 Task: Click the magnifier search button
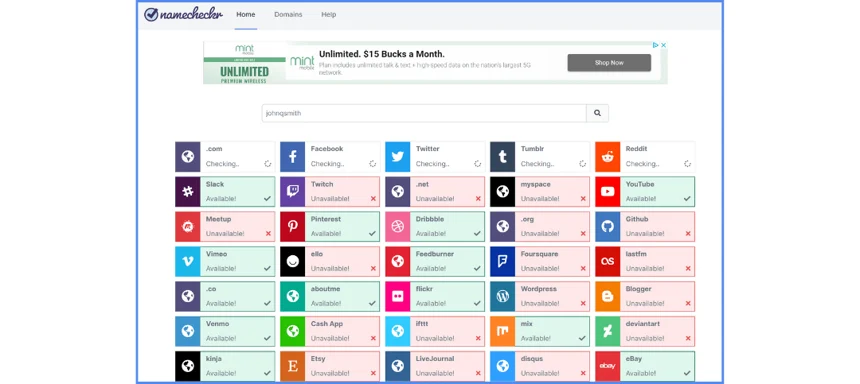pyautogui.click(x=597, y=113)
